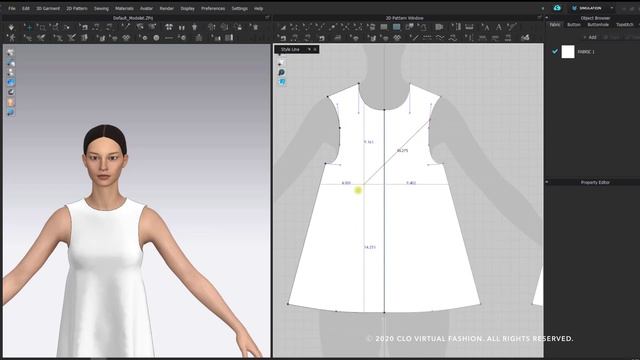Click the last icon in 2D toolbar second row
This screenshot has height=360, width=640.
click(525, 38)
